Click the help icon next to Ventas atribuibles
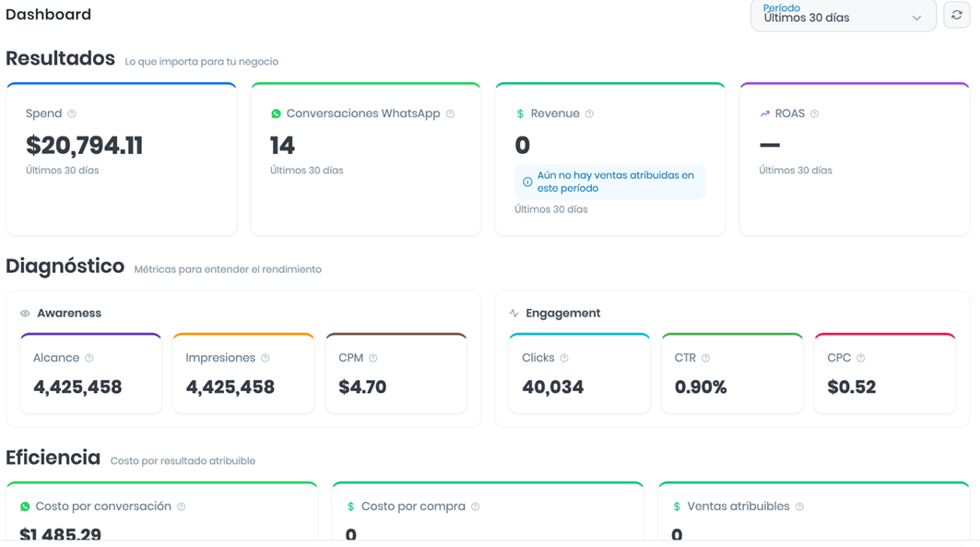Screen dimensions: 980x547 [x=799, y=506]
